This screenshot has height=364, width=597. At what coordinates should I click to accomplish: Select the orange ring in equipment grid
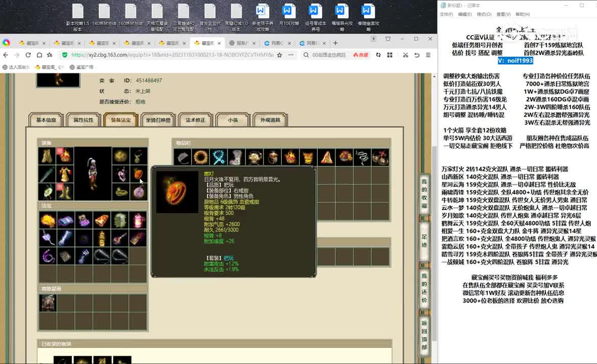point(139,174)
